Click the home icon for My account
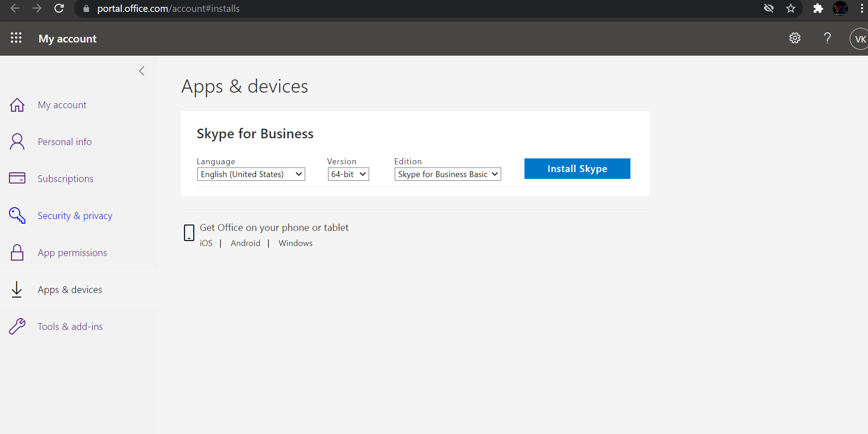Image resolution: width=868 pixels, height=434 pixels. [17, 105]
